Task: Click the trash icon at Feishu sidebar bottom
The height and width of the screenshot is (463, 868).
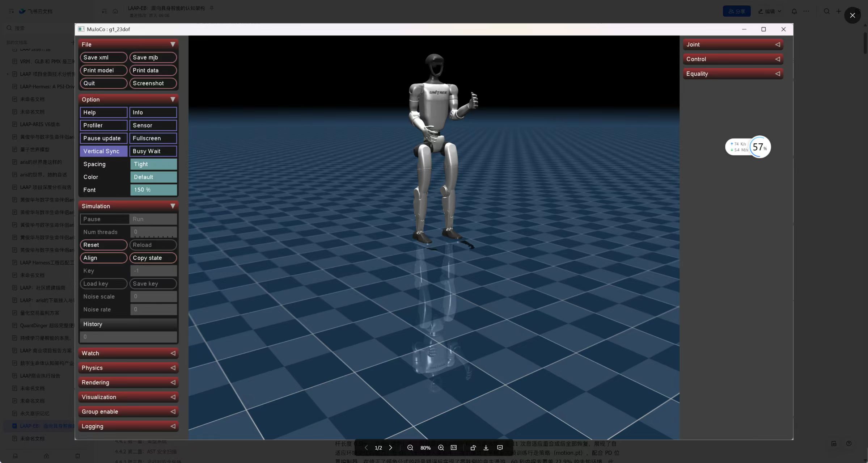Action: coord(77,456)
